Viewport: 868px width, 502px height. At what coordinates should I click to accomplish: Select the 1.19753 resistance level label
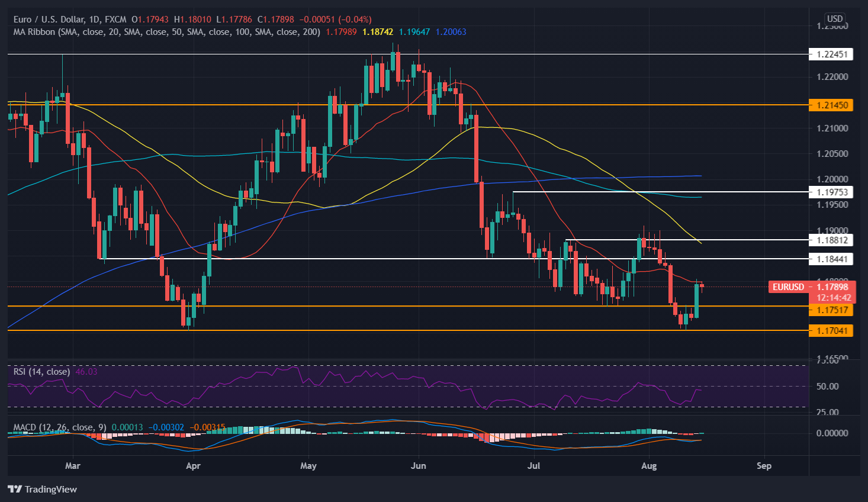[x=831, y=192]
